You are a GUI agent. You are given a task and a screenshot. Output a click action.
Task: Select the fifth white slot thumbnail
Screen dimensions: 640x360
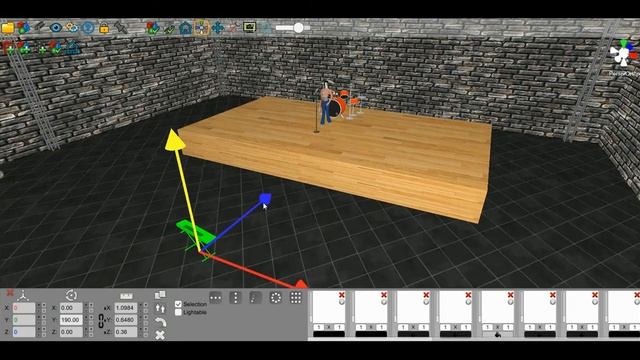click(497, 307)
